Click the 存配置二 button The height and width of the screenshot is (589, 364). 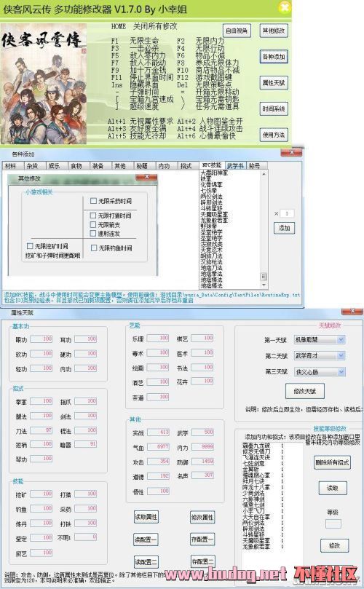(x=202, y=561)
